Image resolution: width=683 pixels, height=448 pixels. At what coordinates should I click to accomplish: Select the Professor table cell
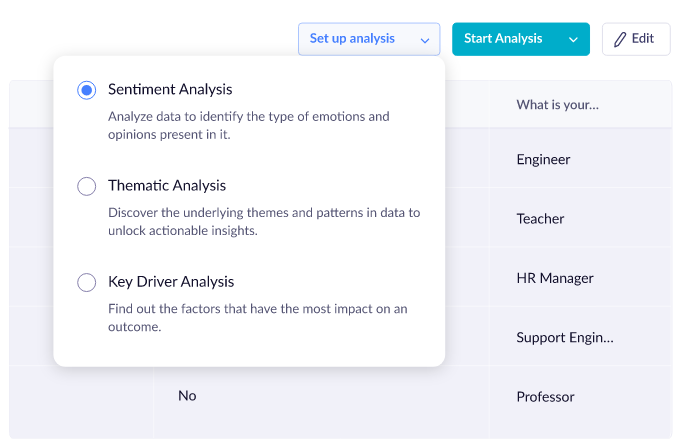[545, 397]
